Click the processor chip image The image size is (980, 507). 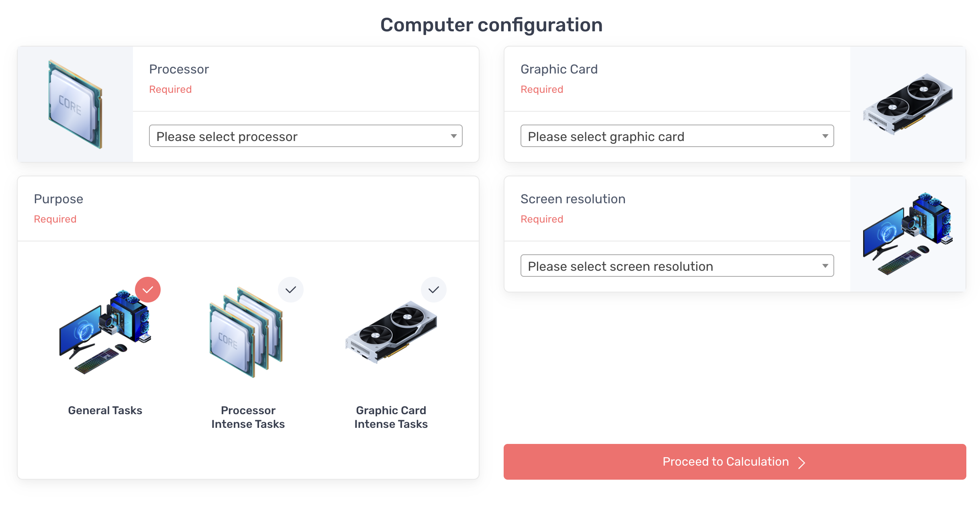click(x=75, y=104)
